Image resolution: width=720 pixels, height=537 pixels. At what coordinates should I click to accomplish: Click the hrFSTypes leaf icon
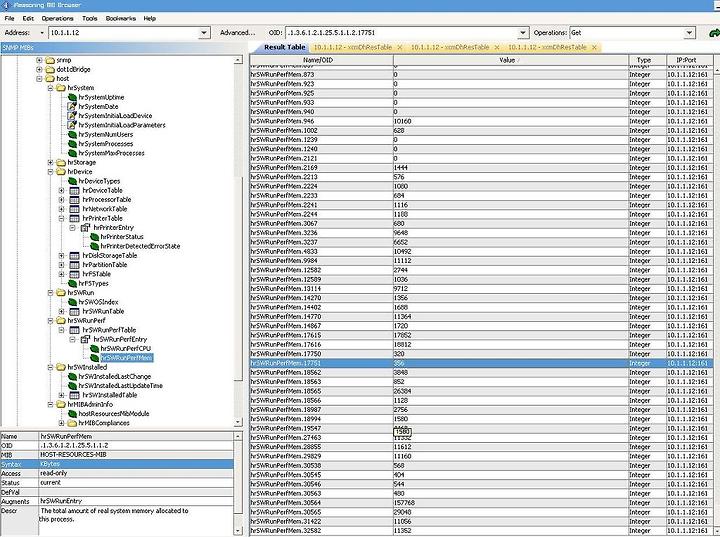coord(72,283)
